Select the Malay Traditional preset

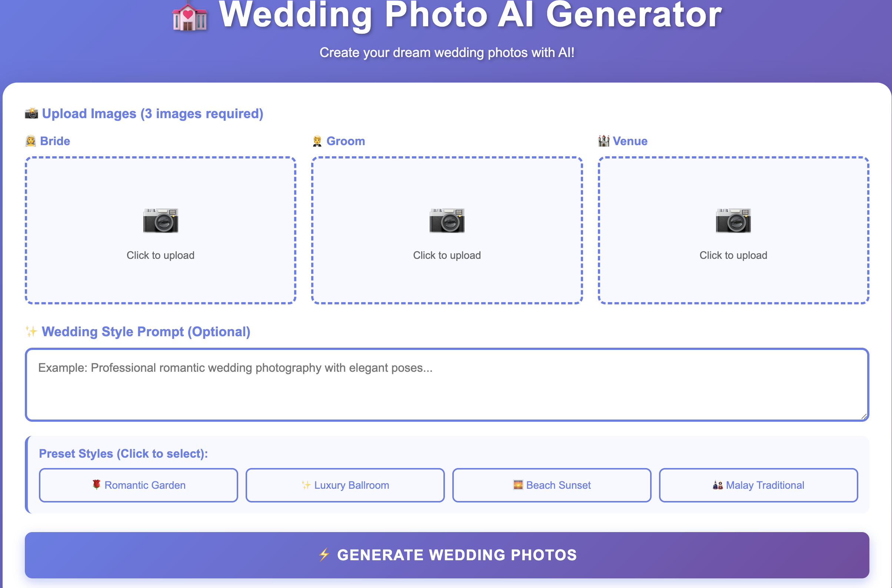759,485
